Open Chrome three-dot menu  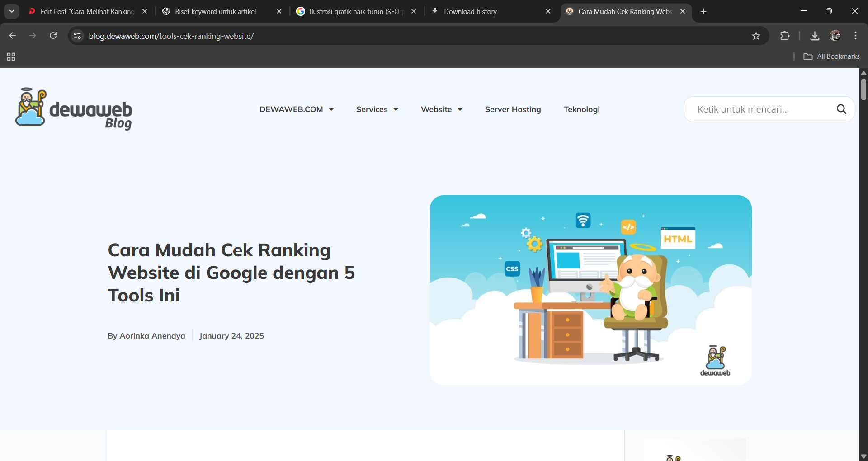coord(856,36)
